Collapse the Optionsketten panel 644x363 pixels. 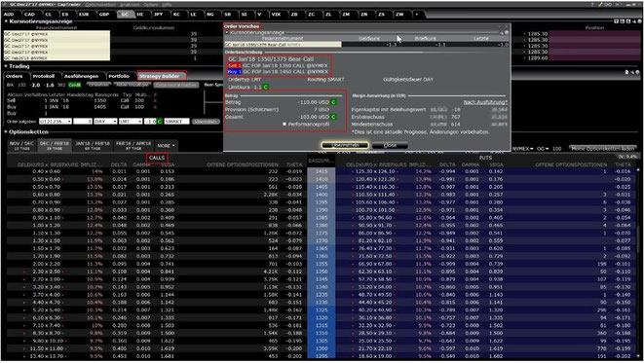(x=6, y=132)
